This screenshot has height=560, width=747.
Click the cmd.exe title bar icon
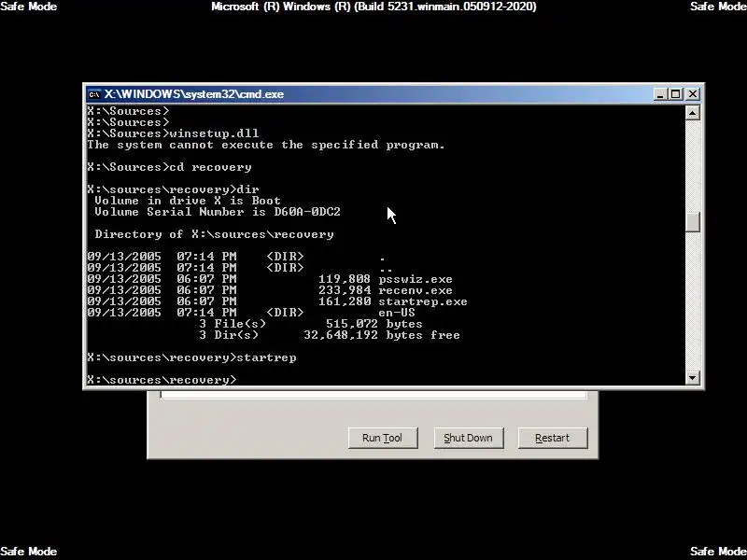pos(94,94)
